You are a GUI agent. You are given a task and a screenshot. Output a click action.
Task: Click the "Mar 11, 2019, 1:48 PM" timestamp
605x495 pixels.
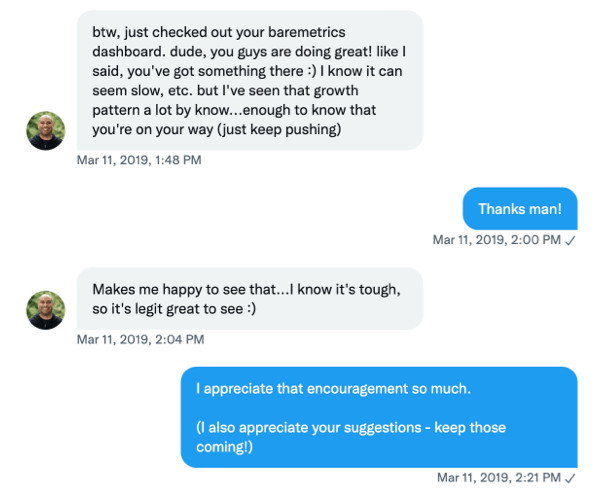(139, 160)
